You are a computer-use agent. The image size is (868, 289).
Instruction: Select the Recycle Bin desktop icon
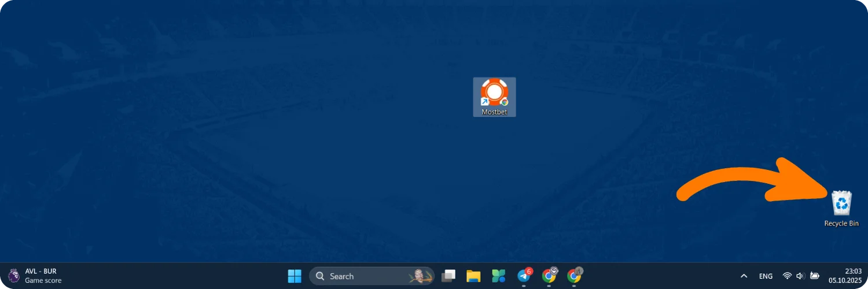pyautogui.click(x=841, y=208)
